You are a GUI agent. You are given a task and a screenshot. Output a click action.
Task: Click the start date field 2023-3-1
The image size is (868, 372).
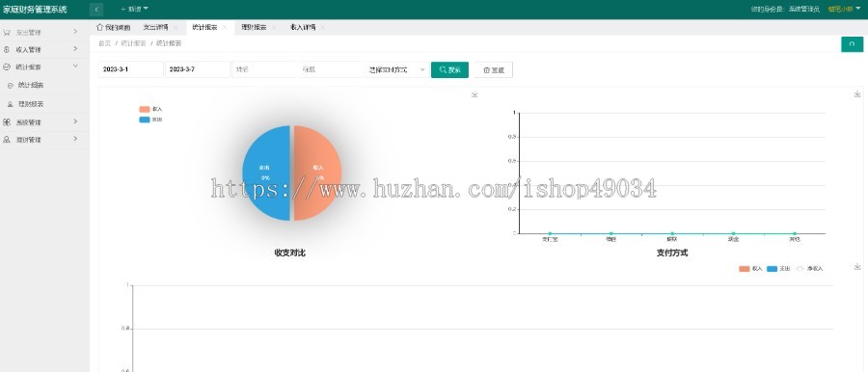coord(130,69)
